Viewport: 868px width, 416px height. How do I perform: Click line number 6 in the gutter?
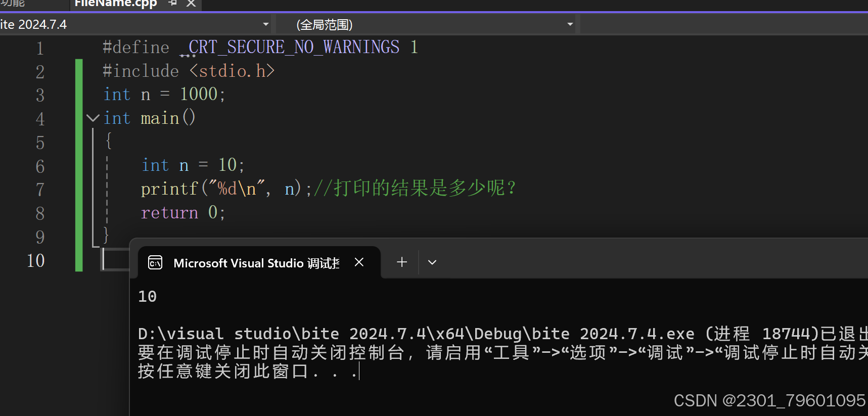pos(40,167)
